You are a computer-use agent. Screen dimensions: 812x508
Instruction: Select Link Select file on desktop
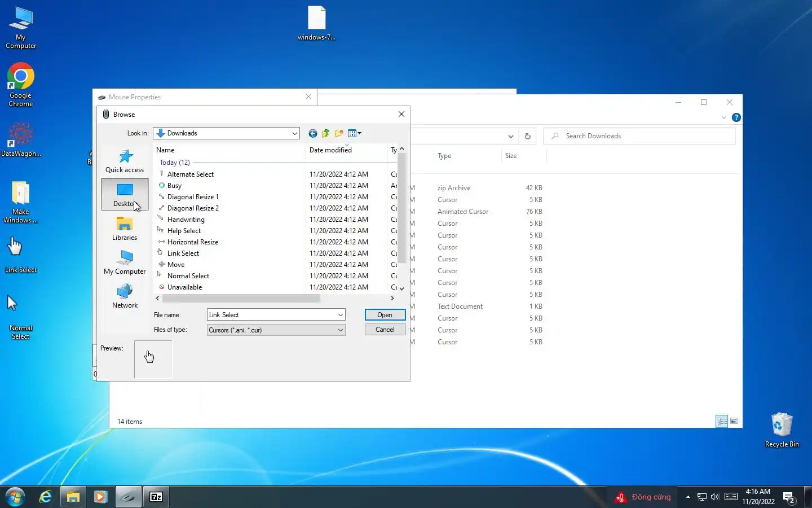[x=21, y=255]
